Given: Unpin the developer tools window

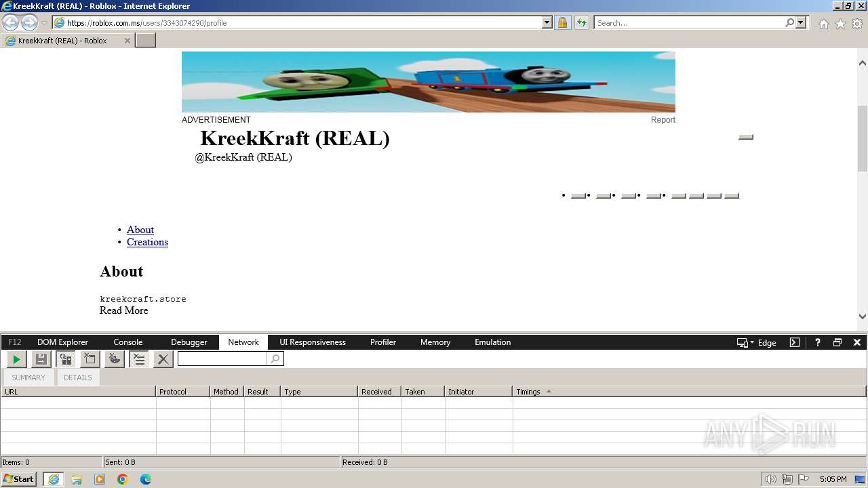Looking at the screenshot, I should coord(837,342).
